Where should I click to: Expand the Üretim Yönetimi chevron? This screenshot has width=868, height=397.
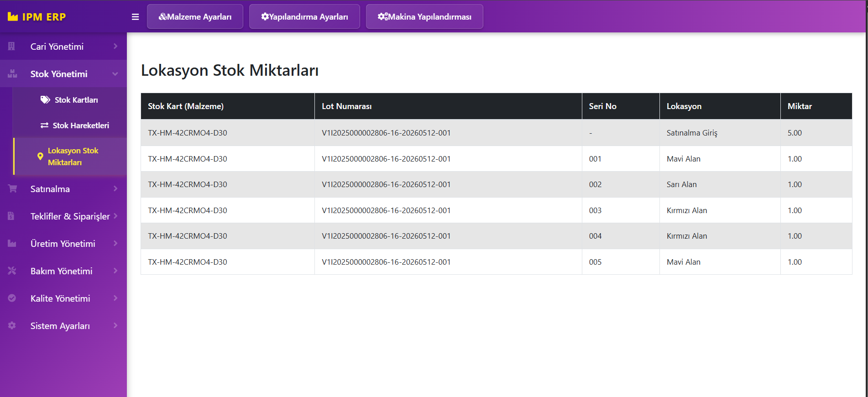pos(115,243)
